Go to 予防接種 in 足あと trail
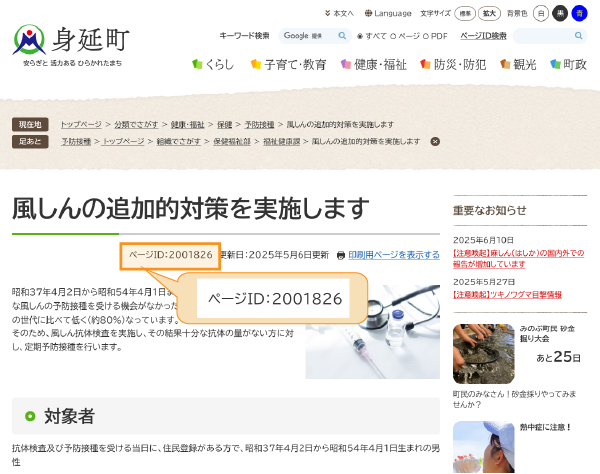 point(76,141)
